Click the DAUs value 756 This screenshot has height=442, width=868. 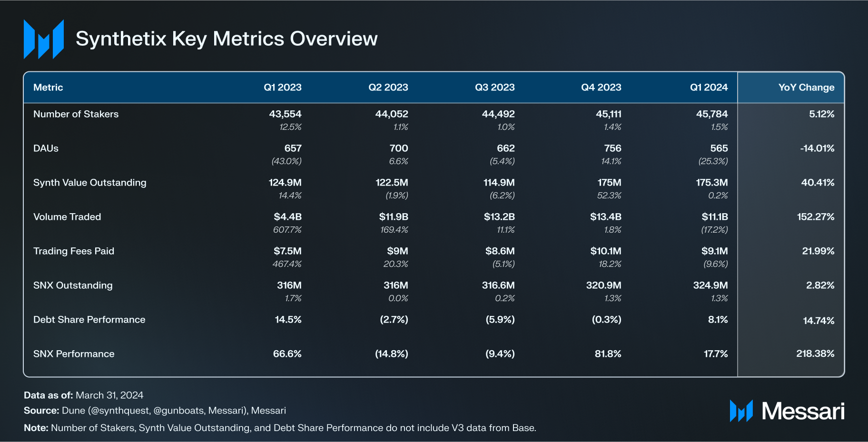tap(613, 148)
